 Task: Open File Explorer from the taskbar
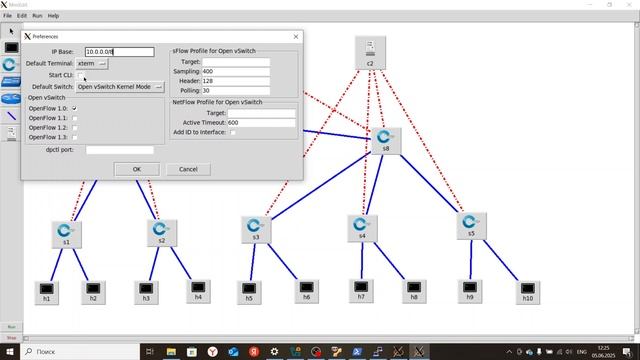click(171, 351)
